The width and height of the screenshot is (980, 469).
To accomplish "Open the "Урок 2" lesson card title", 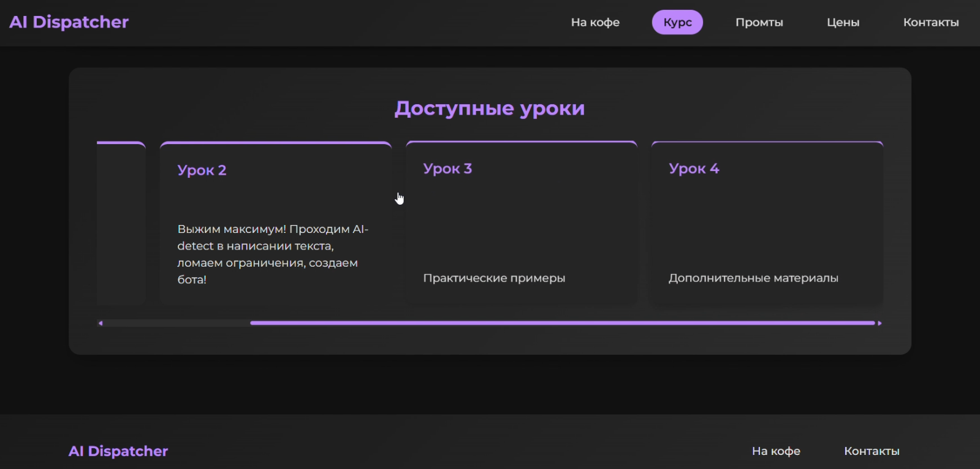I will click(202, 170).
